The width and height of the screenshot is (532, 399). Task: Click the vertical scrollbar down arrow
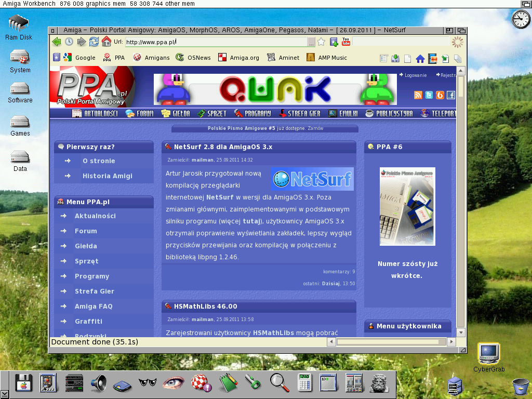[x=460, y=333]
